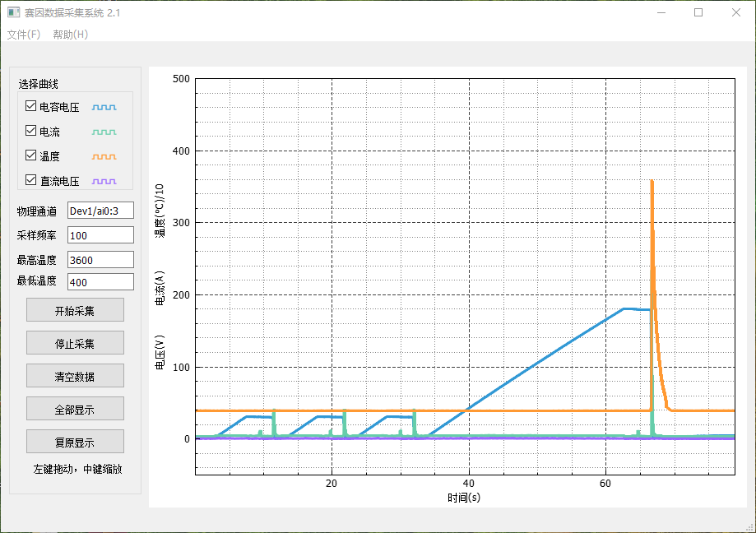Click the orange 温度 waveform legend icon
The width and height of the screenshot is (756, 533).
(104, 156)
